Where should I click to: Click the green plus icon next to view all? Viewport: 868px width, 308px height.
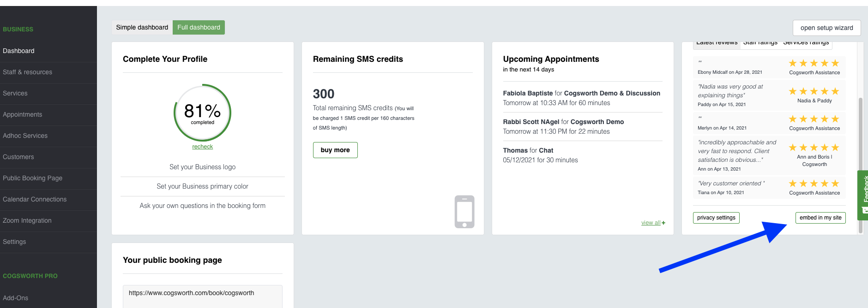(663, 223)
